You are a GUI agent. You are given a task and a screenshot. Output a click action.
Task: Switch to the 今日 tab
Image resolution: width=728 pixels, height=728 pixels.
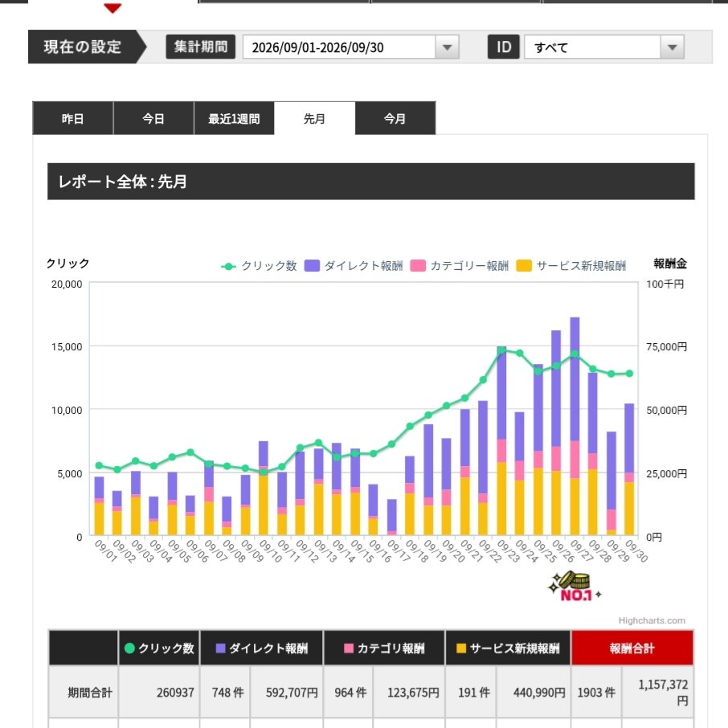click(x=153, y=118)
